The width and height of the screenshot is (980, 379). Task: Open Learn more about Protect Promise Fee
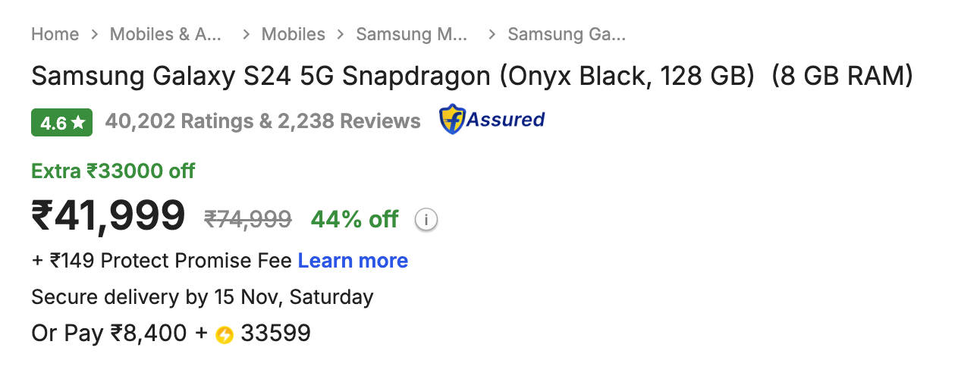tap(353, 261)
